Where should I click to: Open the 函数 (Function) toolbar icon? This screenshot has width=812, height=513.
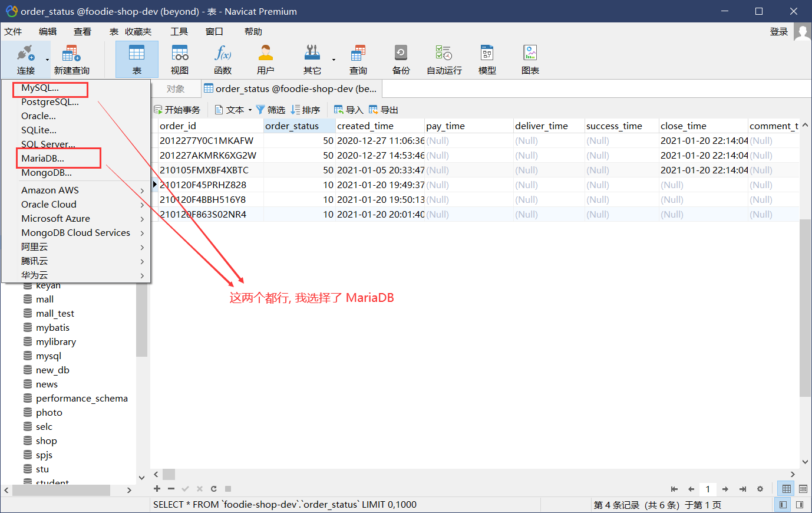[x=223, y=59]
